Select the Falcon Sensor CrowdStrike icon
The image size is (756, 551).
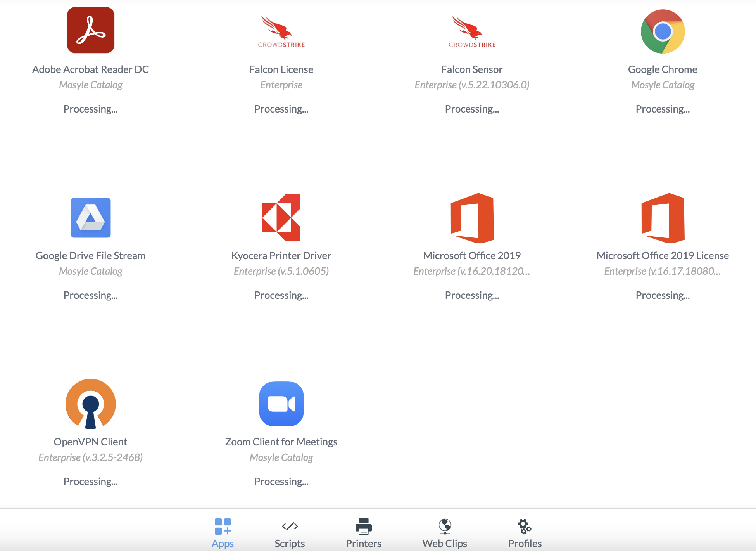pyautogui.click(x=472, y=32)
